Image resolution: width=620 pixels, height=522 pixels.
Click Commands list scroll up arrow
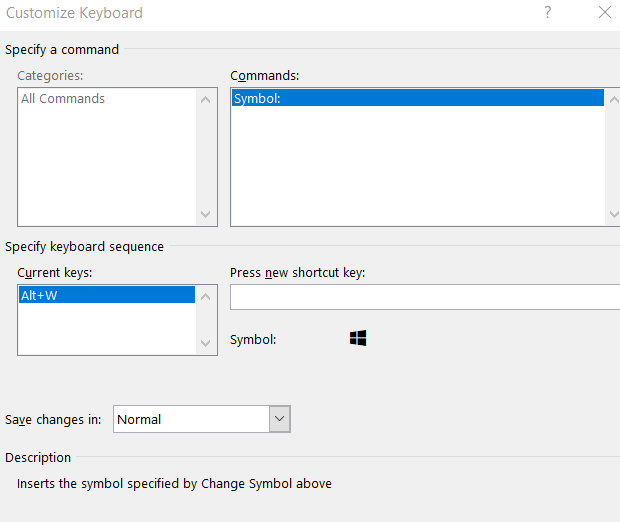[x=614, y=100]
